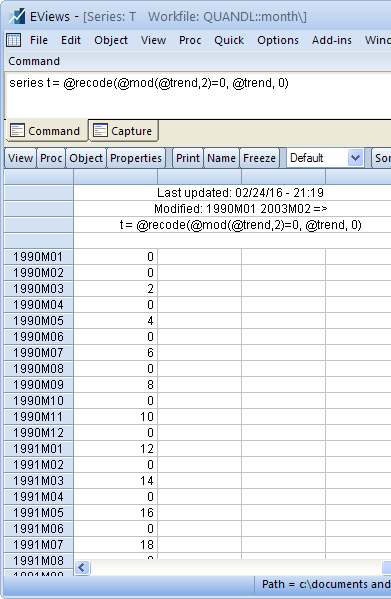Select the 1991M03 row header
The width and height of the screenshot is (391, 599).
coord(39,481)
